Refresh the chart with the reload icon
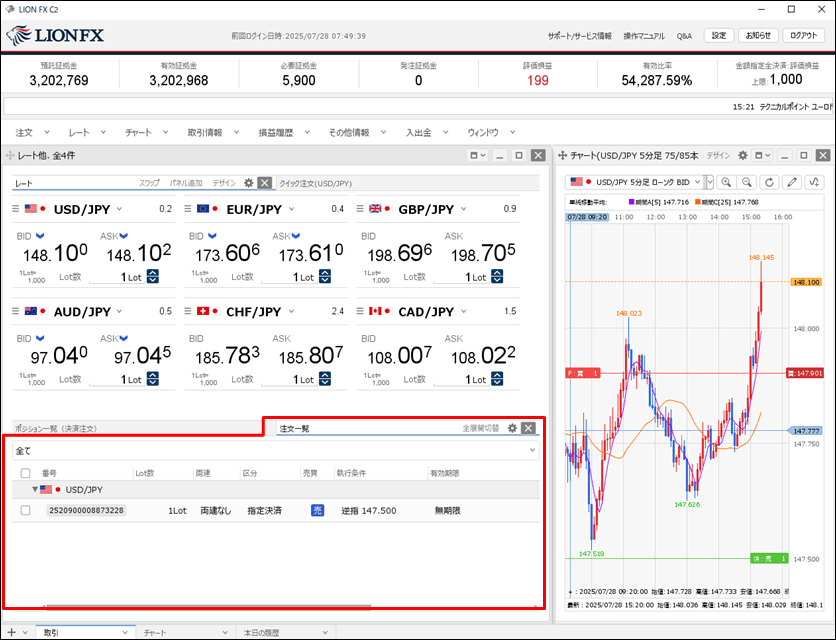 pos(768,182)
